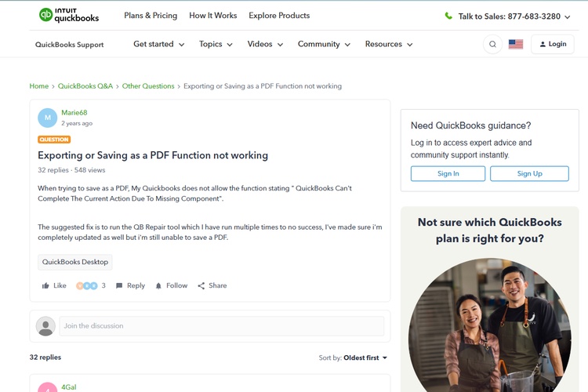
Task: Click the post title heading
Action: coord(153,155)
